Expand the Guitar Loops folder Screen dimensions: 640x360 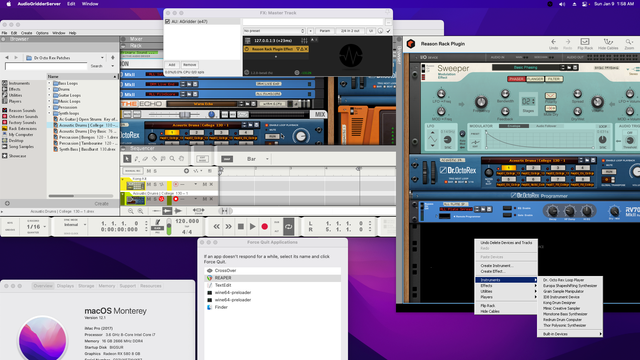(x=50, y=95)
